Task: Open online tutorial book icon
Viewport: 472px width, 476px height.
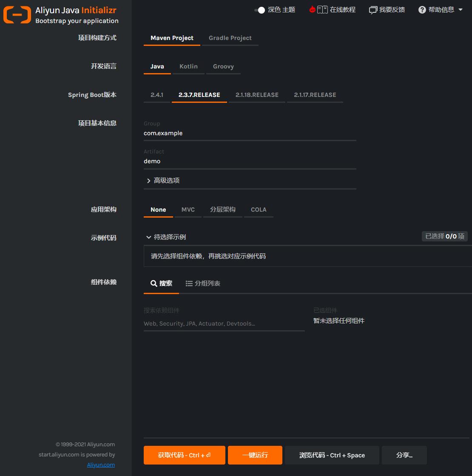Action: pyautogui.click(x=322, y=10)
